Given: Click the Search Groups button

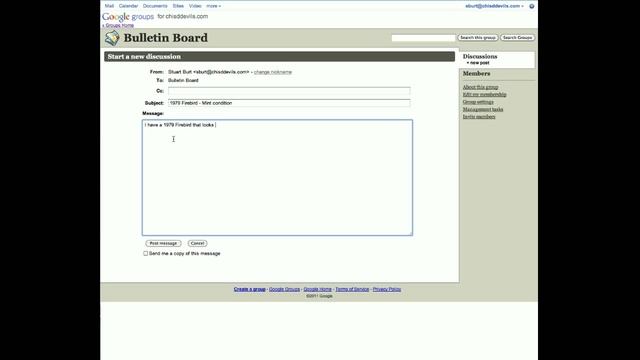Looking at the screenshot, I should [x=518, y=38].
